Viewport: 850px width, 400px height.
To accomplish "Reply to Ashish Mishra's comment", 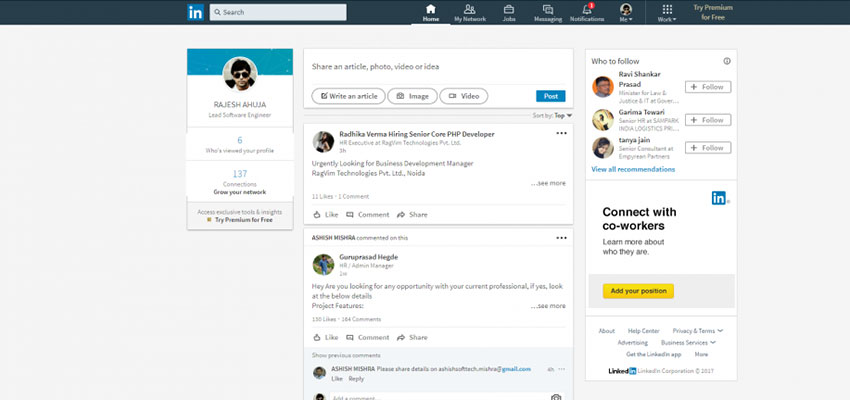I will tap(356, 378).
